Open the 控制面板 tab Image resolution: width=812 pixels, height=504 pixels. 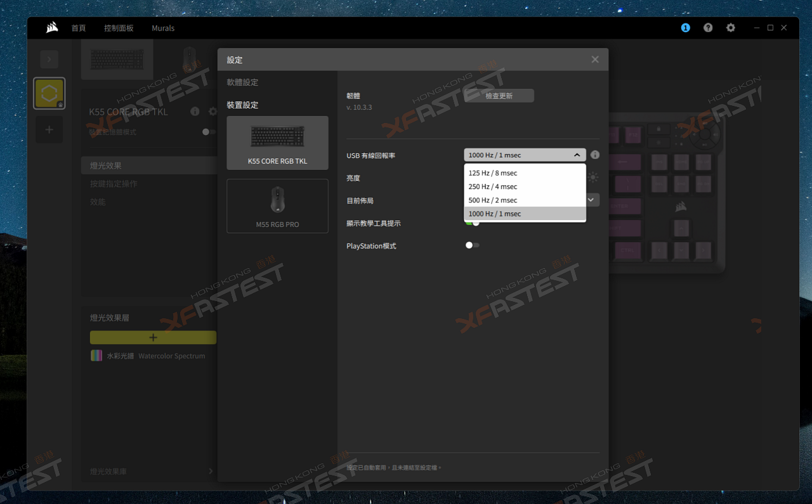click(x=119, y=28)
